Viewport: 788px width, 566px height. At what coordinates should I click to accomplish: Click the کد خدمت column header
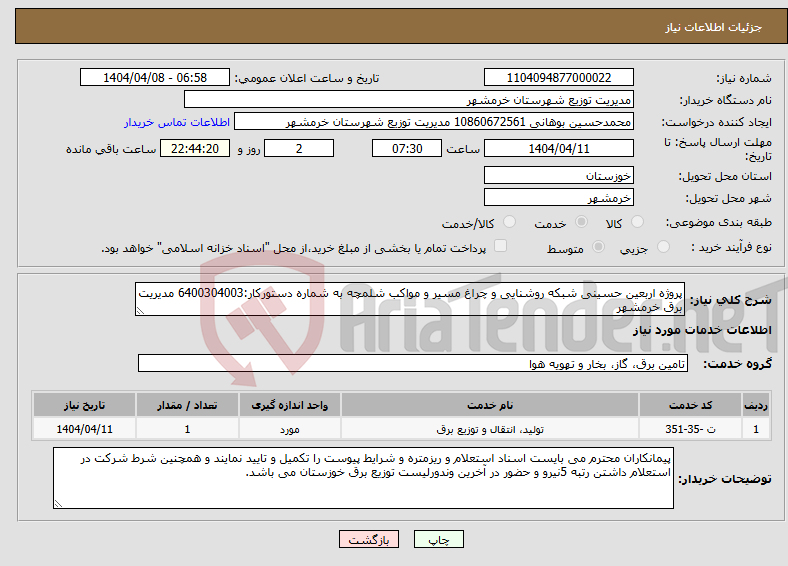(x=691, y=405)
